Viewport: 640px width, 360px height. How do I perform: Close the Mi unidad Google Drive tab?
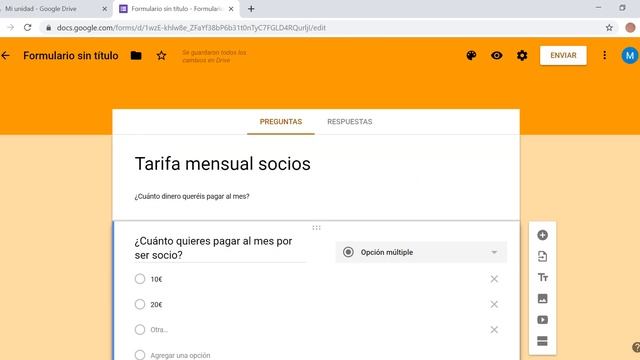coord(104,9)
